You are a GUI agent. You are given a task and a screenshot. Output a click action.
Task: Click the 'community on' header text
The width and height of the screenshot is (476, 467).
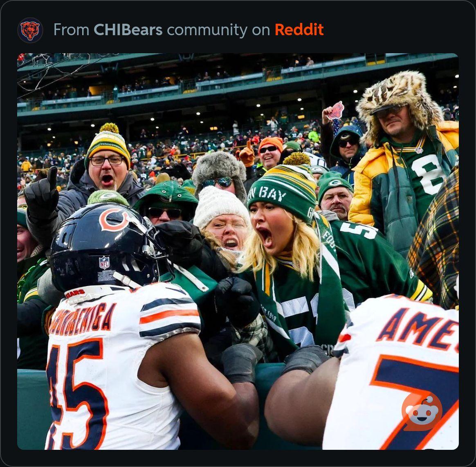[218, 30]
